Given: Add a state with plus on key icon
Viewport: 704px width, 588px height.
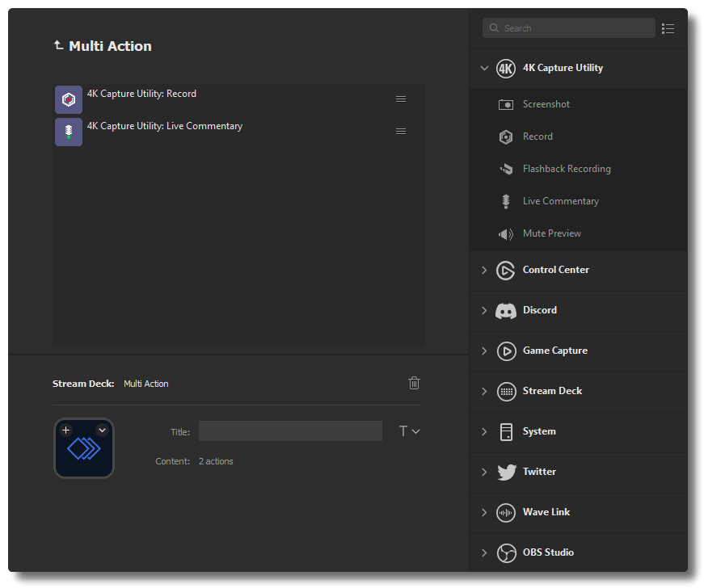Looking at the screenshot, I should pos(66,430).
